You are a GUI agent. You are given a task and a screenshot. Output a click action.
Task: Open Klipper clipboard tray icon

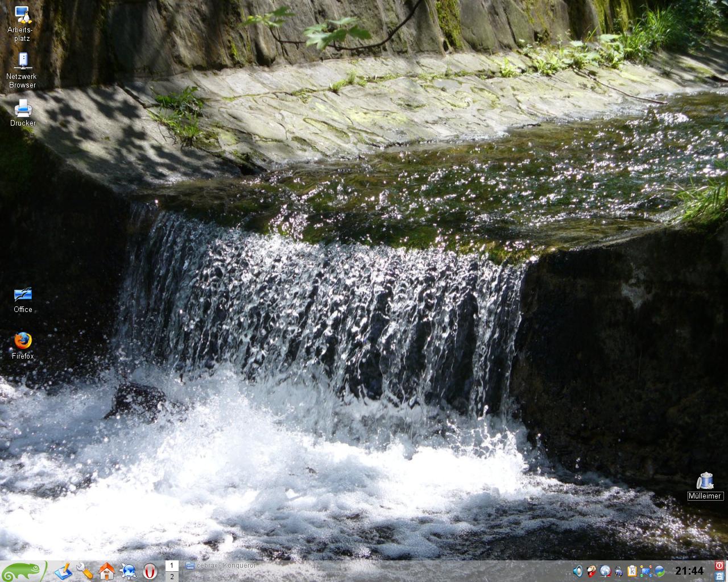pos(632,571)
